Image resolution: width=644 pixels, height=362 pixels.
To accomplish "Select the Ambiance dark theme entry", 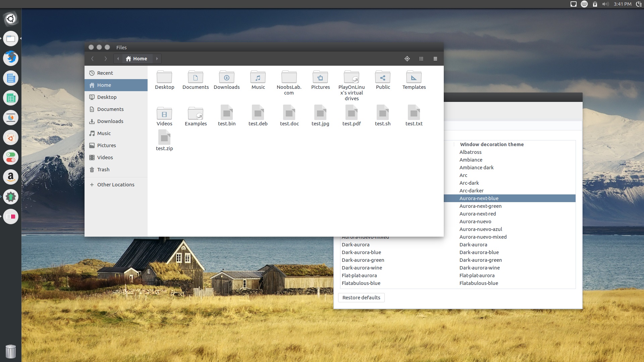I will click(476, 167).
